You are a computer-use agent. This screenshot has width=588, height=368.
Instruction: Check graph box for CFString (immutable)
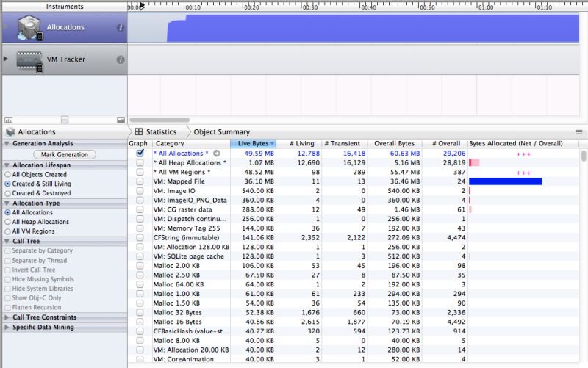[140, 237]
